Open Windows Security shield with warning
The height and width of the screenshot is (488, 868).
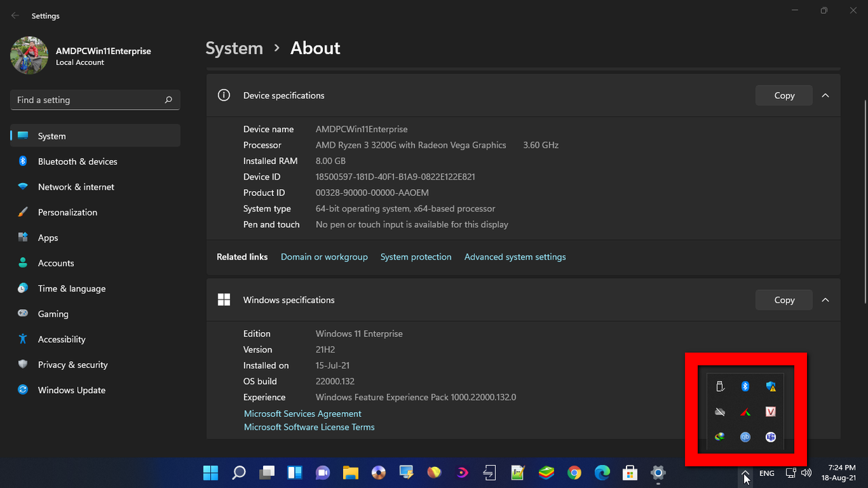[x=771, y=386]
